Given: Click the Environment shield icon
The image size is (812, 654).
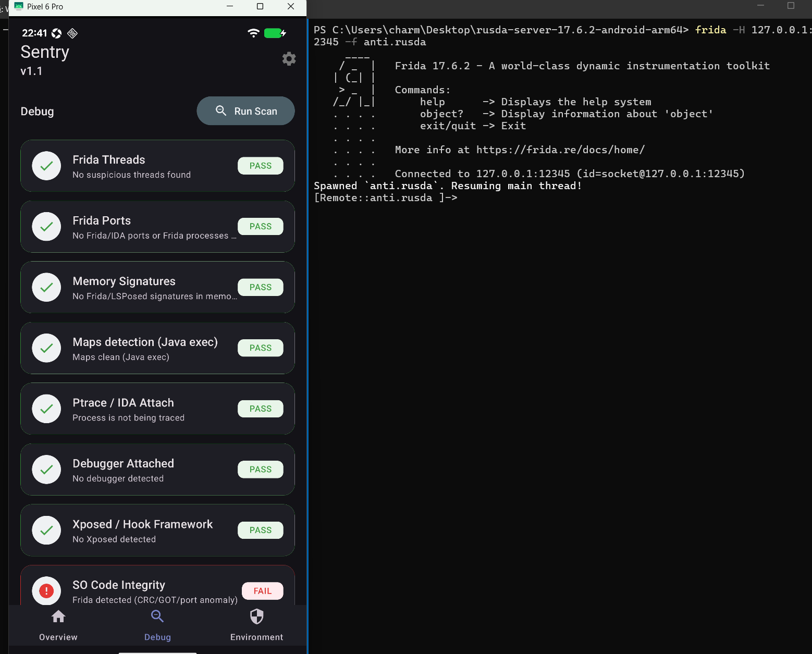Looking at the screenshot, I should tap(257, 616).
